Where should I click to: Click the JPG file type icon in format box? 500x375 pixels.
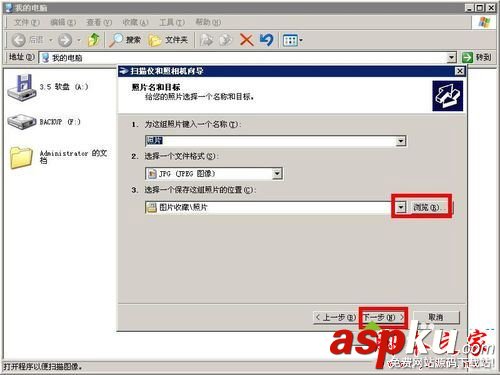click(152, 174)
